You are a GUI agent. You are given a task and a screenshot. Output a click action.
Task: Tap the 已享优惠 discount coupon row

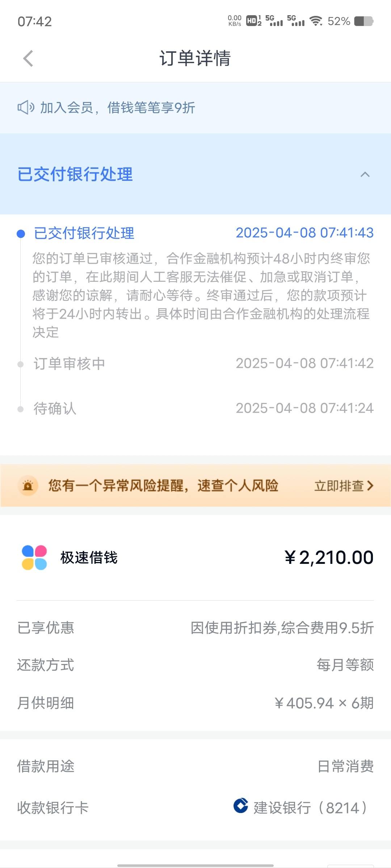coord(195,628)
